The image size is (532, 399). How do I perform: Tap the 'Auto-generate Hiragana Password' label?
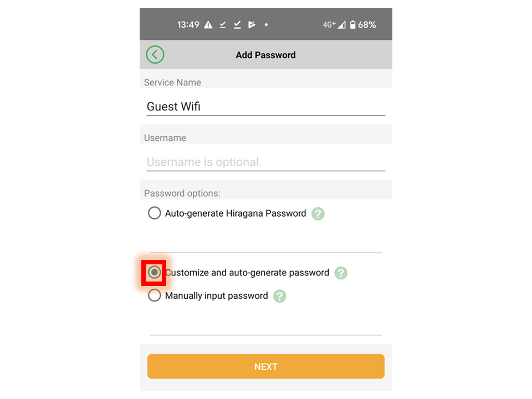[x=236, y=213]
